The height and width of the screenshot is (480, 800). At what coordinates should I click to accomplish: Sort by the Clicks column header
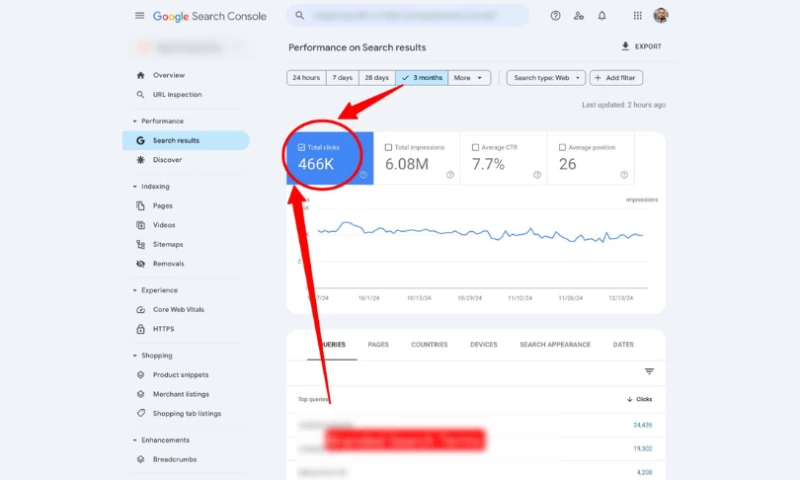pyautogui.click(x=639, y=399)
